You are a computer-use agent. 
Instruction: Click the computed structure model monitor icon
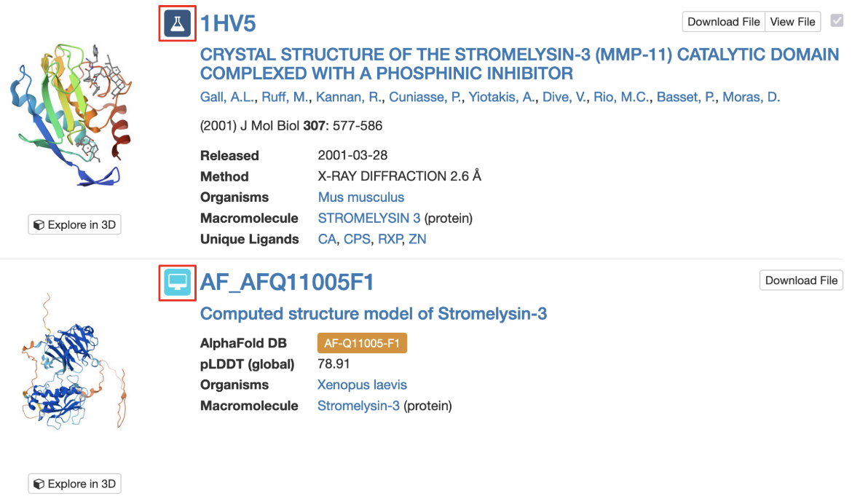click(177, 282)
